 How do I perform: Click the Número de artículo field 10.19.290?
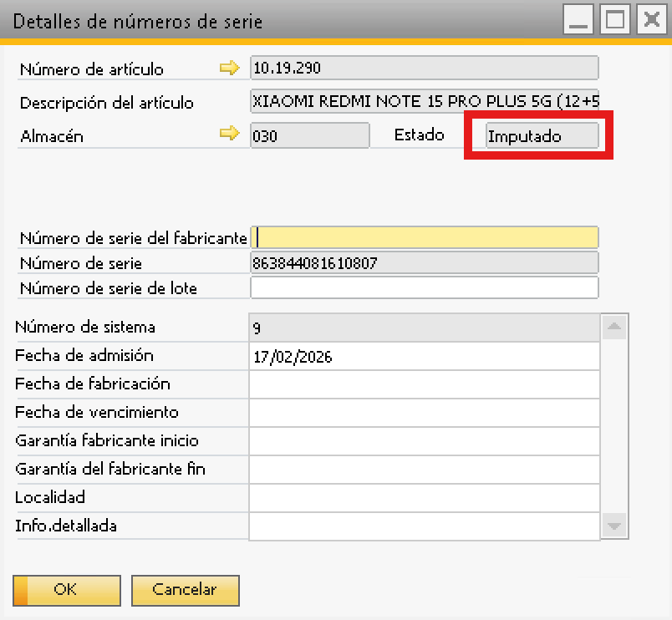tap(425, 68)
